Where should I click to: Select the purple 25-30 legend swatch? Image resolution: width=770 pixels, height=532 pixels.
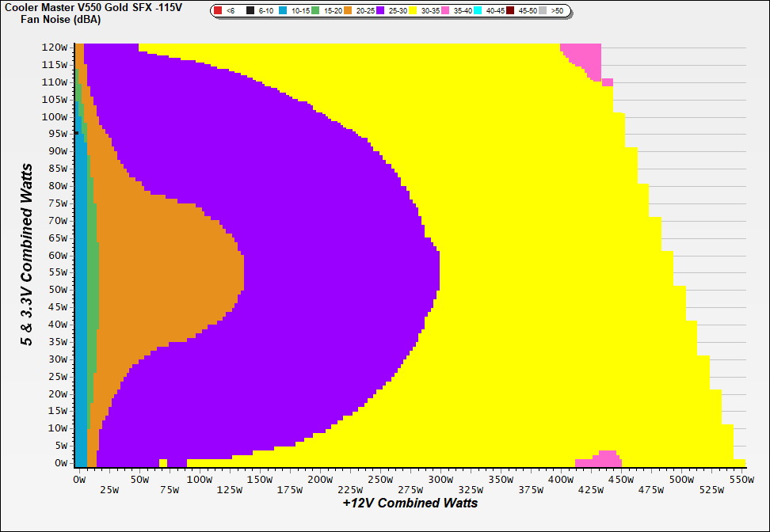(x=380, y=11)
